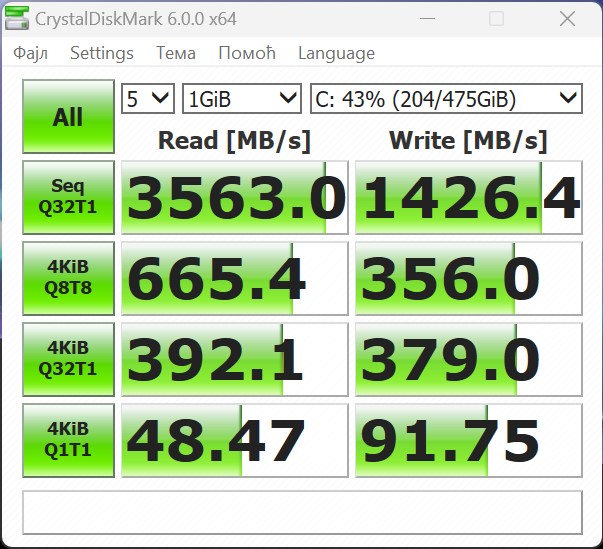Open the Фајл menu
The height and width of the screenshot is (549, 603).
click(x=31, y=53)
